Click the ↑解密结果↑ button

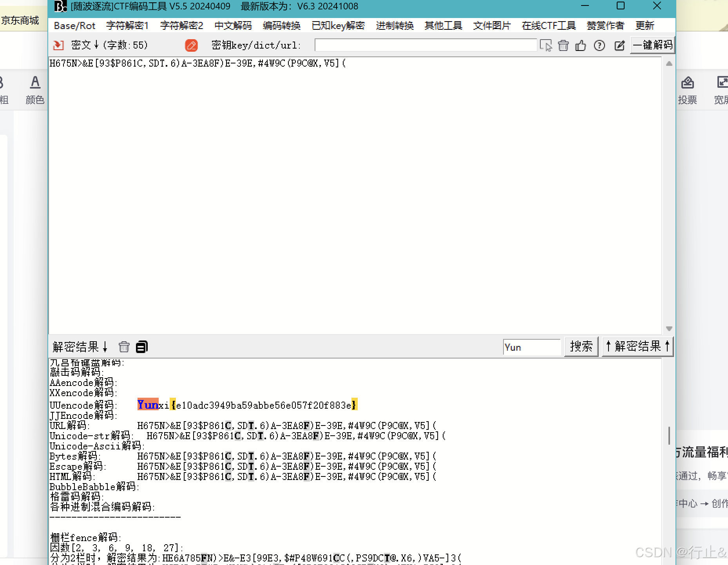coord(637,346)
